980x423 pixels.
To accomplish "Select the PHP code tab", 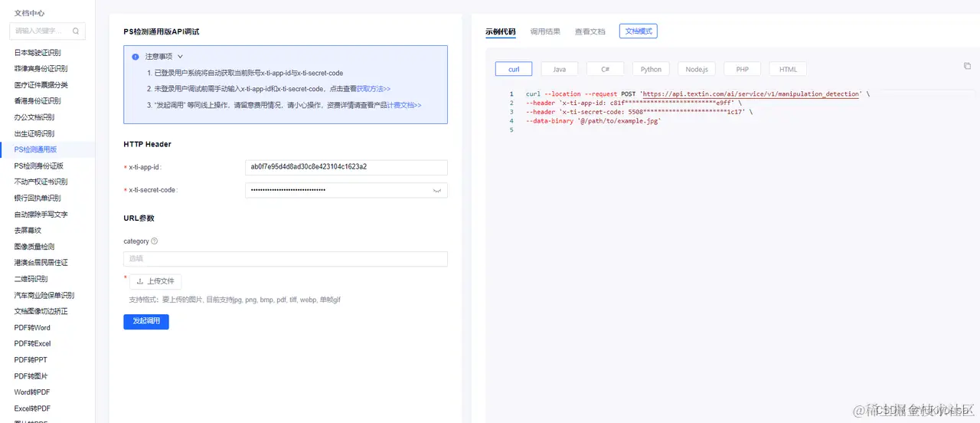I will (x=743, y=69).
